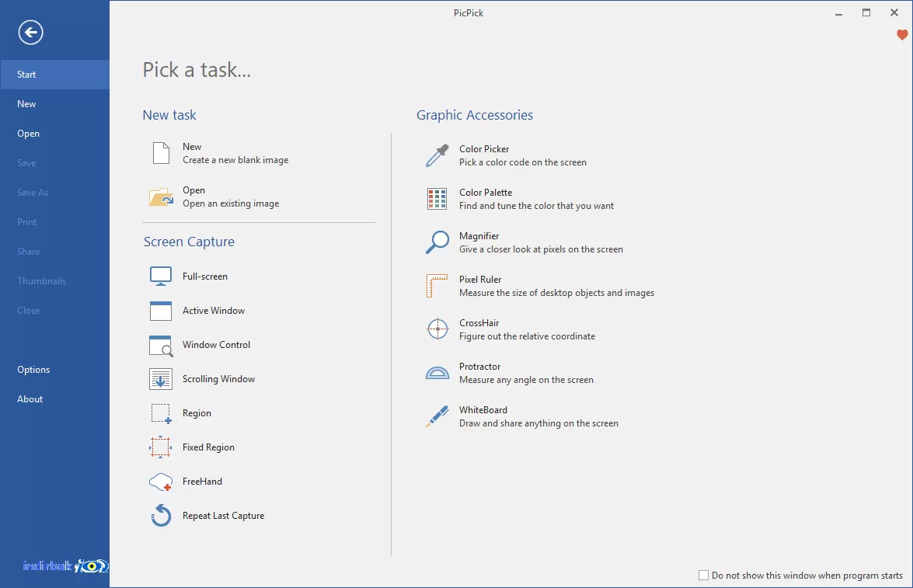913x588 pixels.
Task: Click 'Measure any angle on the screen'
Action: coord(526,380)
